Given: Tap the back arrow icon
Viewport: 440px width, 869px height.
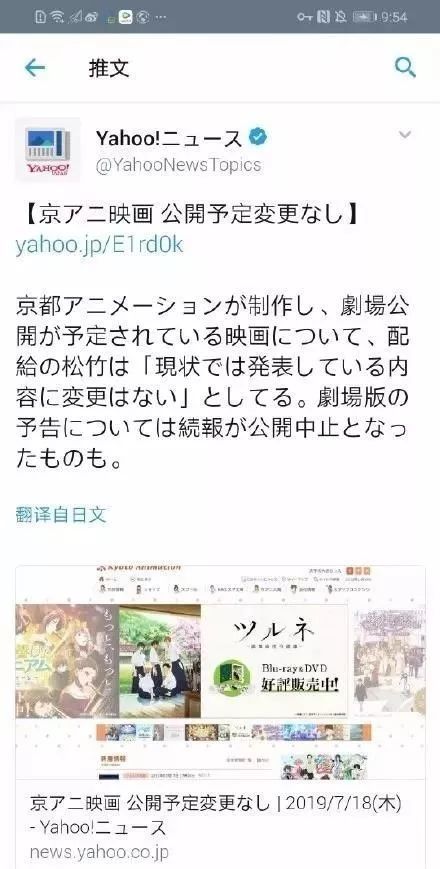Looking at the screenshot, I should coord(34,68).
